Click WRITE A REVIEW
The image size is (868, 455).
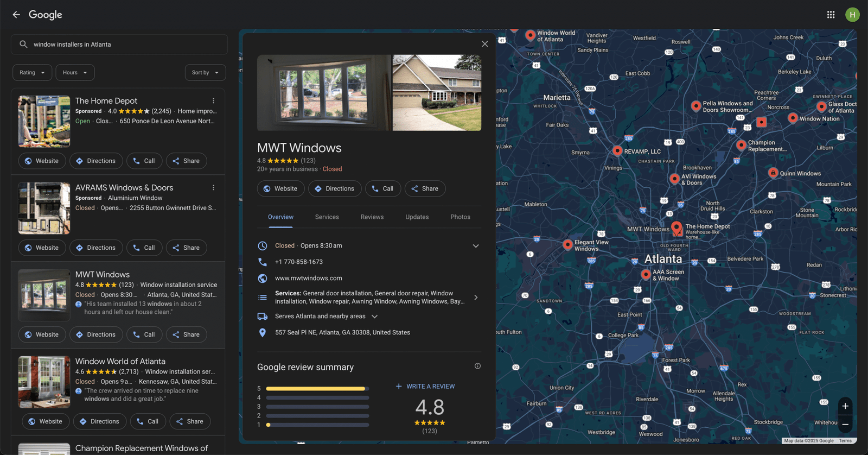[x=425, y=387]
